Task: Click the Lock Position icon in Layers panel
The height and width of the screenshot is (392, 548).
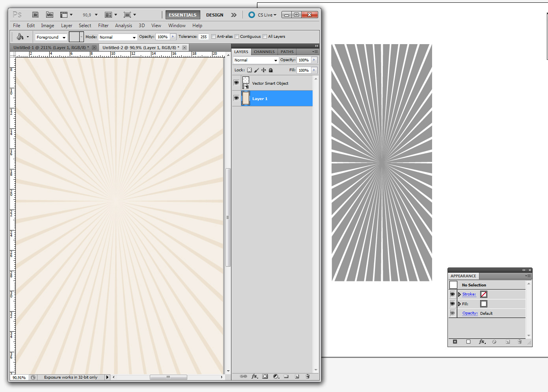Action: (x=264, y=70)
